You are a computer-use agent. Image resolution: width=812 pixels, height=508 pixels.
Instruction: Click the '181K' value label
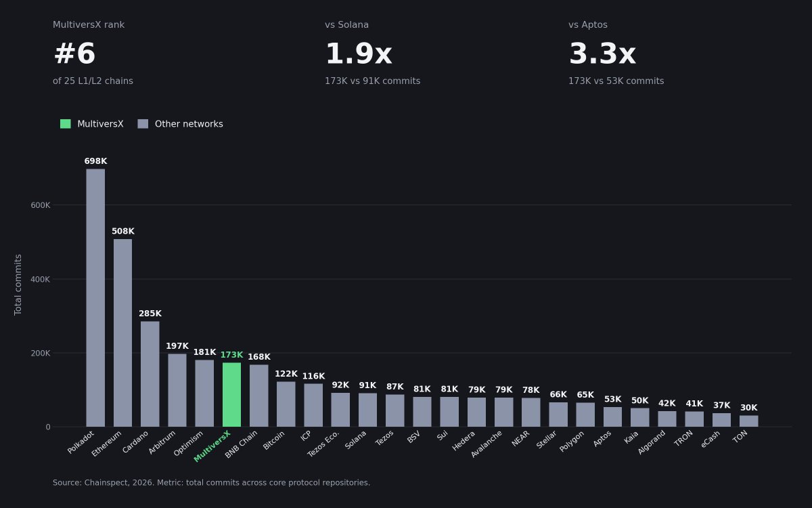point(204,352)
